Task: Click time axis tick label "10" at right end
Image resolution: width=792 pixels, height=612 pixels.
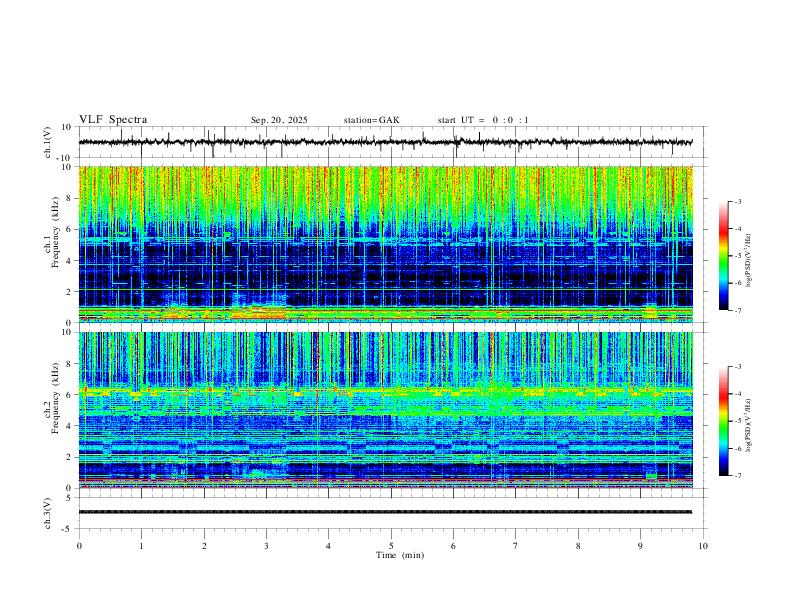Action: coord(703,546)
